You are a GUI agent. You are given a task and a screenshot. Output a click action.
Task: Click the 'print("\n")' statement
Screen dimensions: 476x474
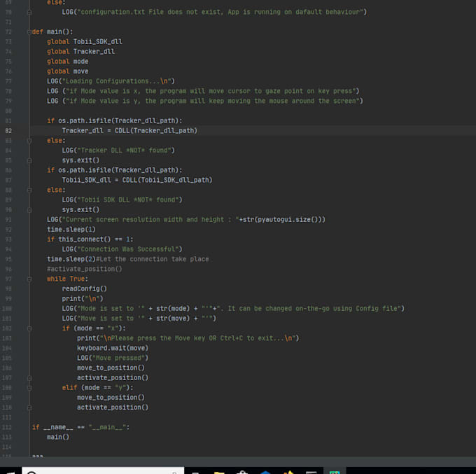(83, 299)
